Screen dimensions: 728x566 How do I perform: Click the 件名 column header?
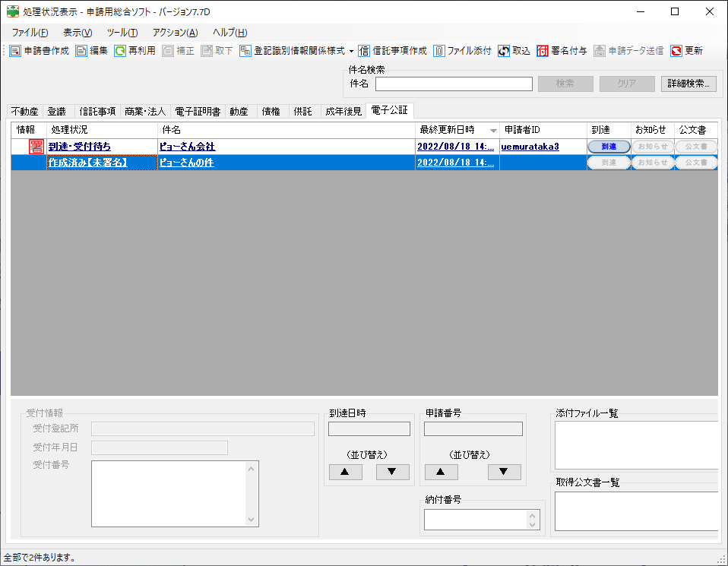pyautogui.click(x=286, y=130)
